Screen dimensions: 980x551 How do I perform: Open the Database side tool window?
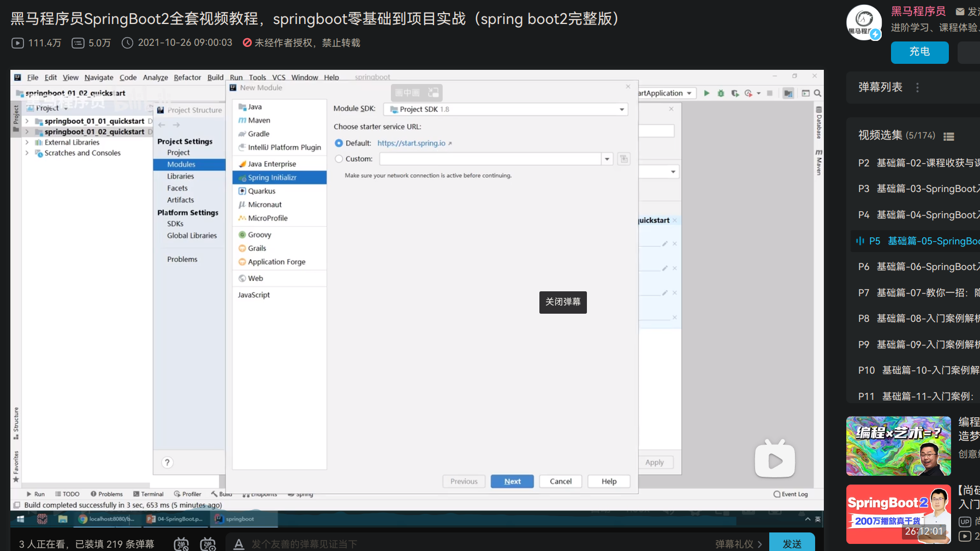[819, 123]
